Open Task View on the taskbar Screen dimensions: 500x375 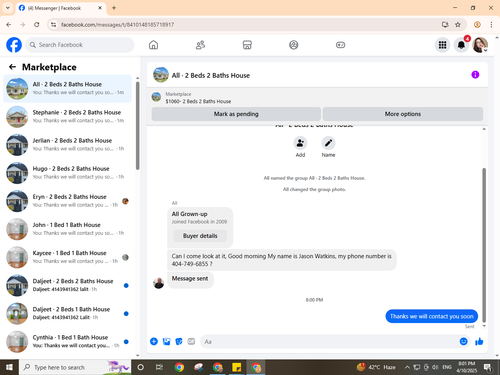(x=159, y=367)
